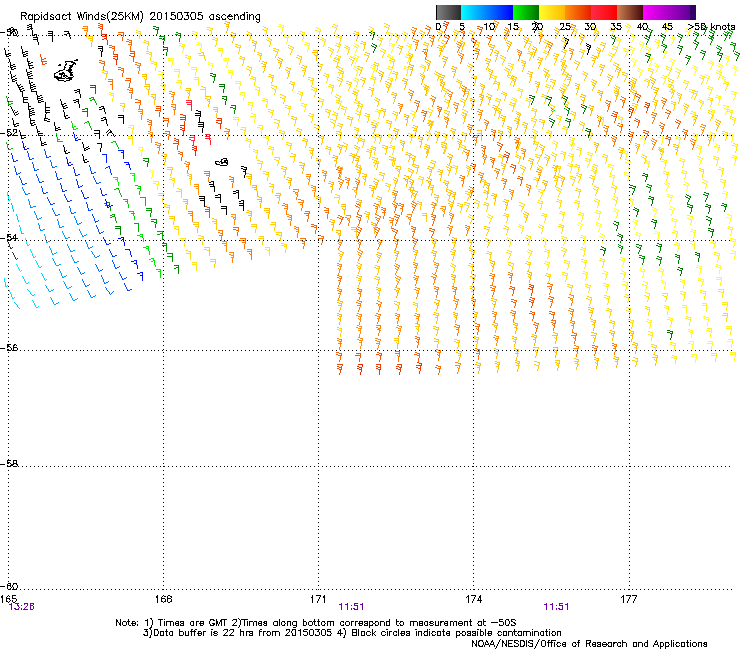Click the '10' legend scale number
This screenshot has width=740, height=650.
[x=489, y=27]
